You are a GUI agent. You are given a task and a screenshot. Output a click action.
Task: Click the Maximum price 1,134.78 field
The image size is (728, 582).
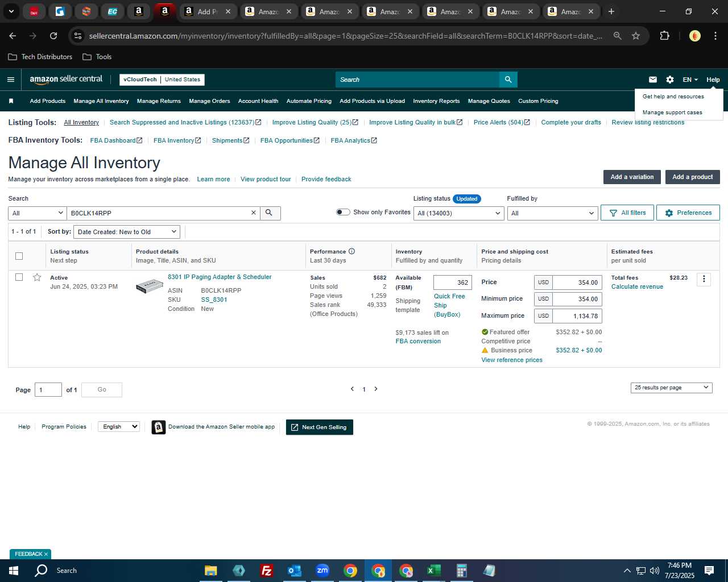click(577, 316)
